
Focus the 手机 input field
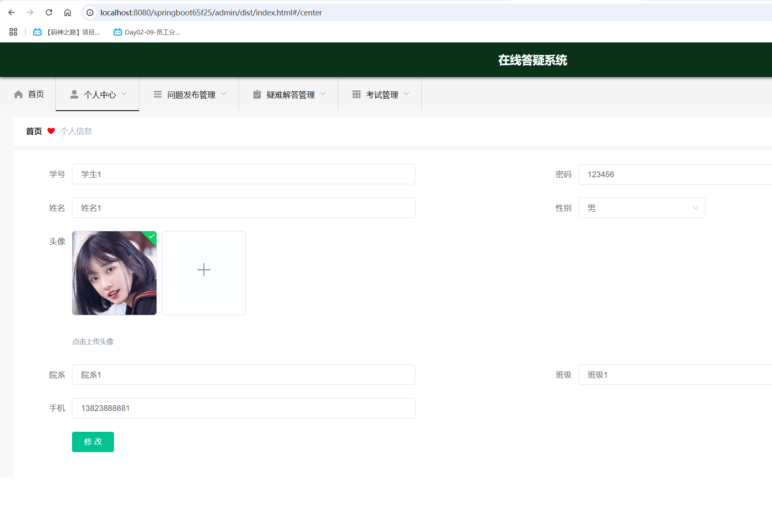point(243,408)
